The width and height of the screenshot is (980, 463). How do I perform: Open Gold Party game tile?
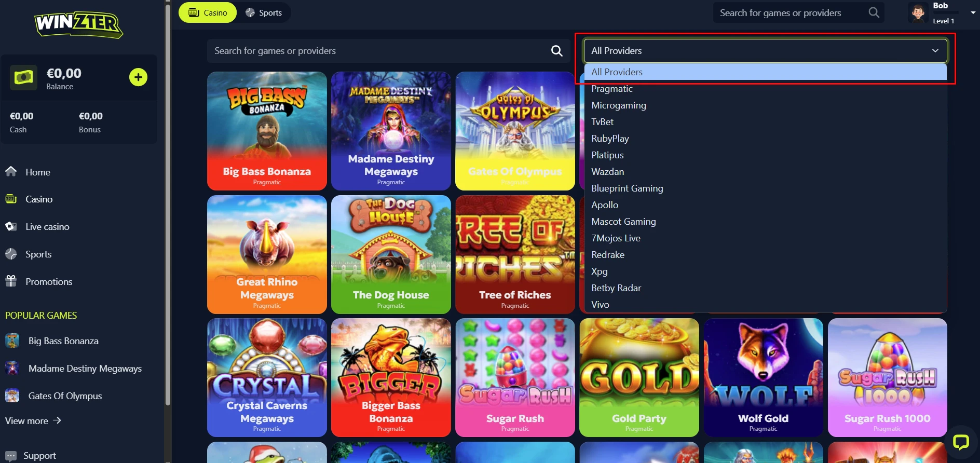pyautogui.click(x=639, y=377)
